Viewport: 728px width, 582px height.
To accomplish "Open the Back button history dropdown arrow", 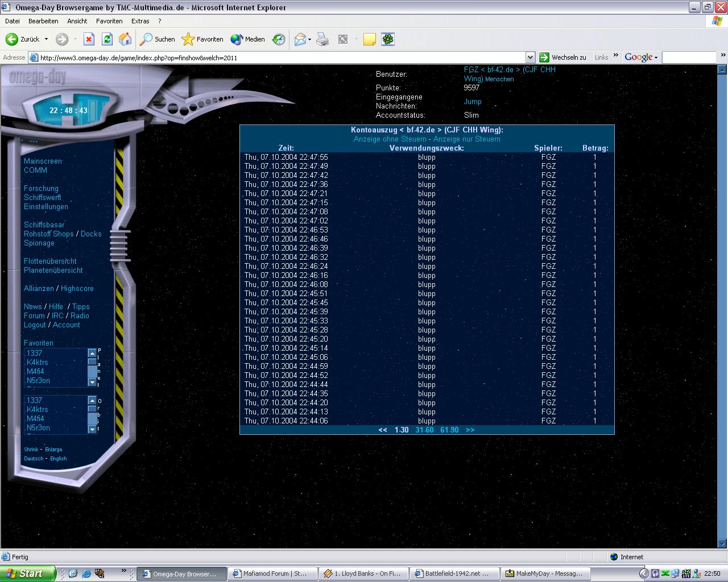I will pyautogui.click(x=46, y=39).
